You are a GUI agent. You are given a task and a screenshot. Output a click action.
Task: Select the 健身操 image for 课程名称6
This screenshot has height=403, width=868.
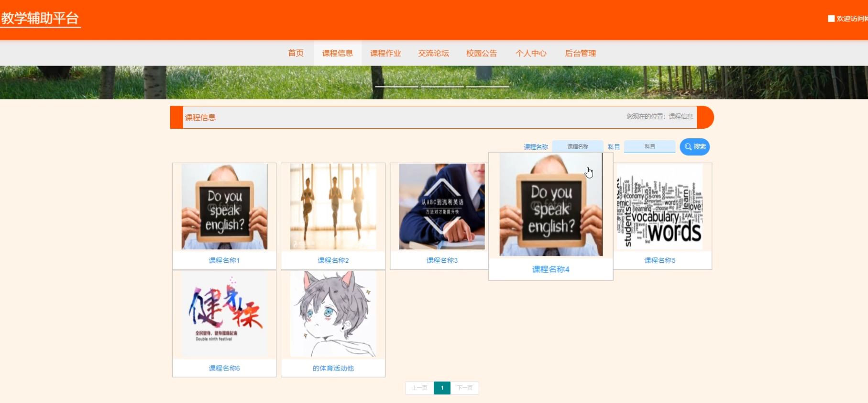224,314
